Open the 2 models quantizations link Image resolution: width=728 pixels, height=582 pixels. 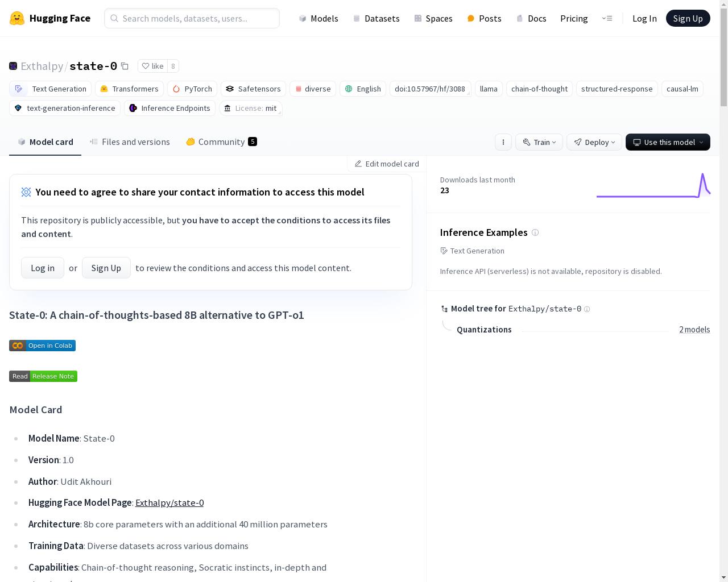point(694,330)
